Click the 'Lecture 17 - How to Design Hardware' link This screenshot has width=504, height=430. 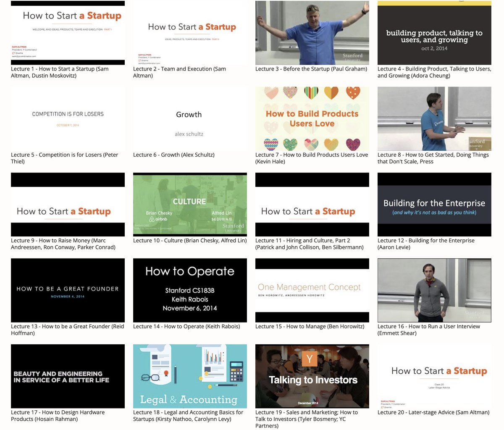58,416
